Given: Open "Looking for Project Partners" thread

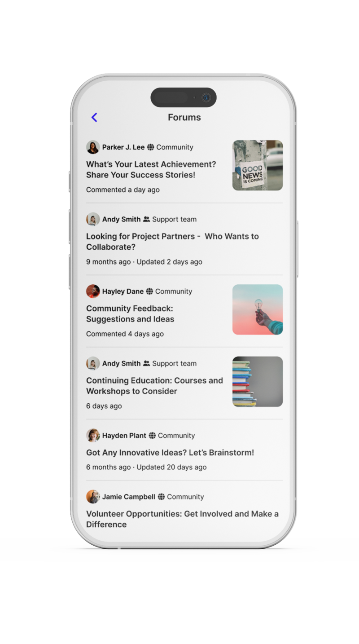Looking at the screenshot, I should (172, 242).
